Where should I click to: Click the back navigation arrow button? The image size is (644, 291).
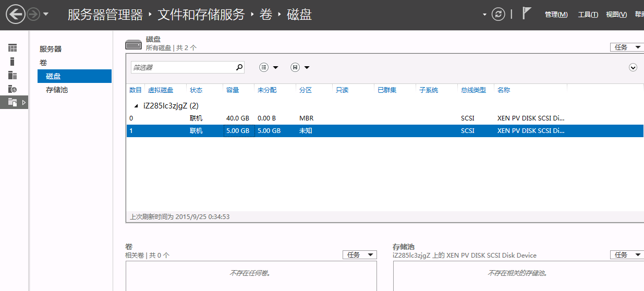pos(16,14)
